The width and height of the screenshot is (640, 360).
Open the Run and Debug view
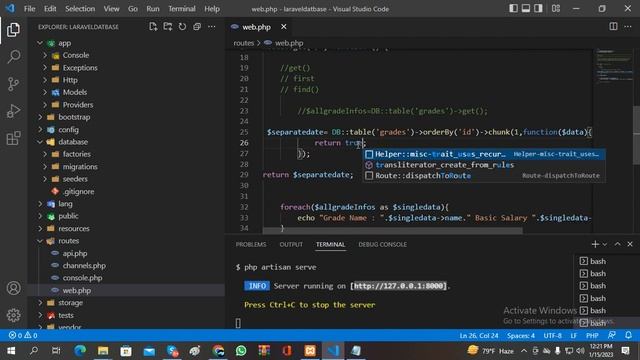[x=13, y=111]
